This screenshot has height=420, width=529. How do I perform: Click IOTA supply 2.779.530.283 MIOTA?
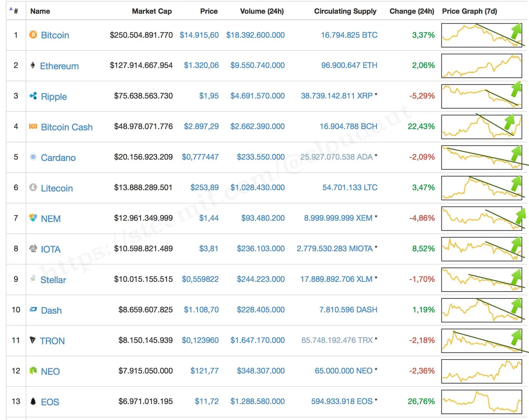point(335,248)
